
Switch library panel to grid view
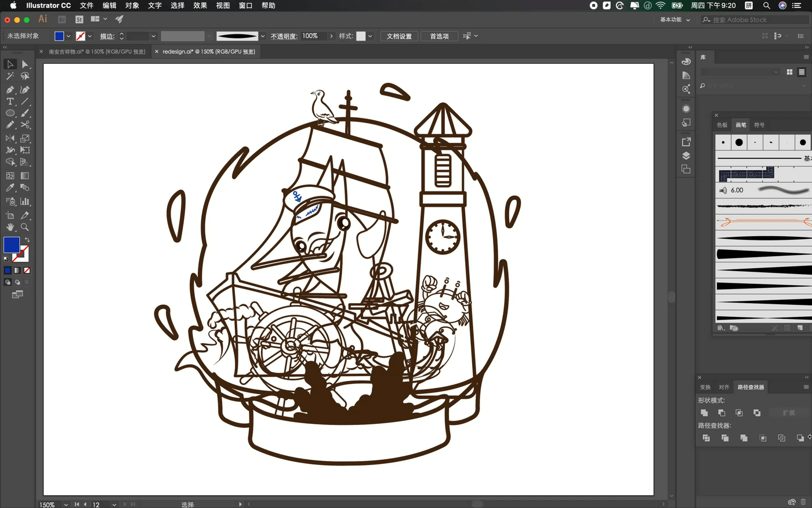point(789,72)
